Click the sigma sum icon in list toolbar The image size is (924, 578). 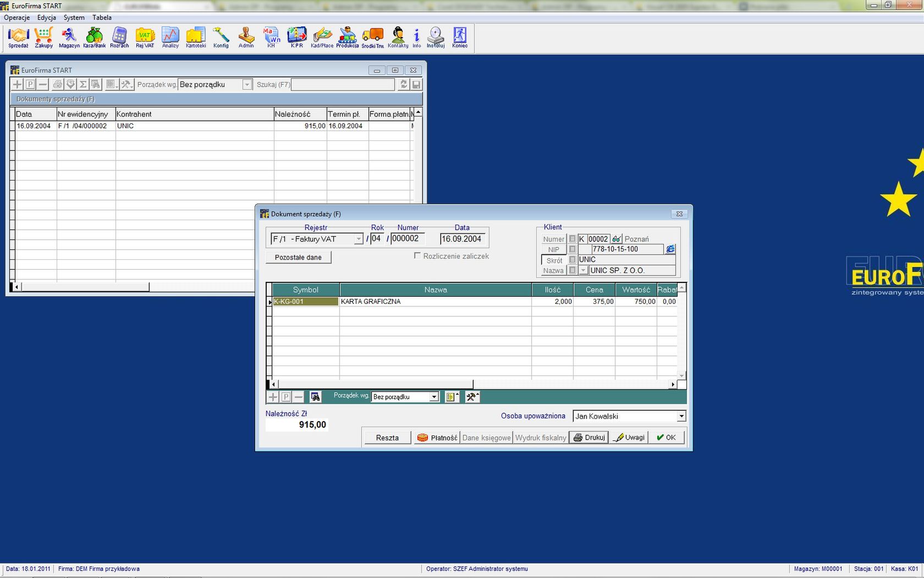83,84
